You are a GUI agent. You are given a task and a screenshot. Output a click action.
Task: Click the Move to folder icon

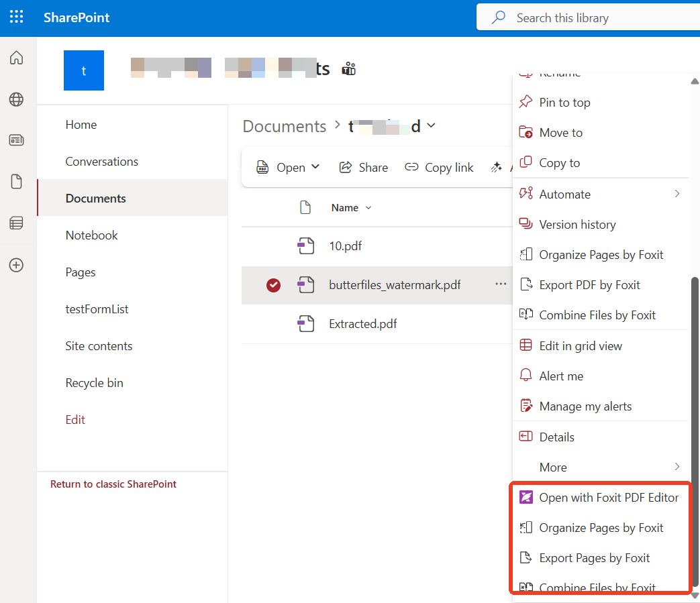526,132
